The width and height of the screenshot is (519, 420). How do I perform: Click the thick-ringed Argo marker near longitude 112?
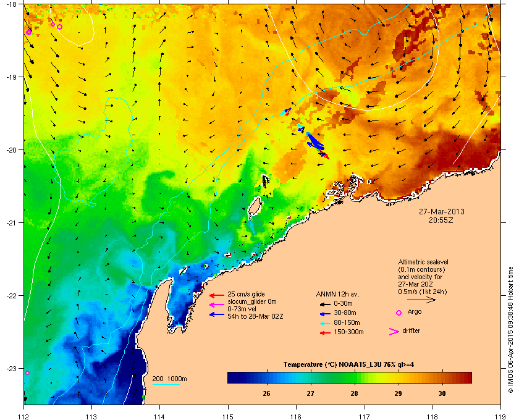[x=28, y=32]
